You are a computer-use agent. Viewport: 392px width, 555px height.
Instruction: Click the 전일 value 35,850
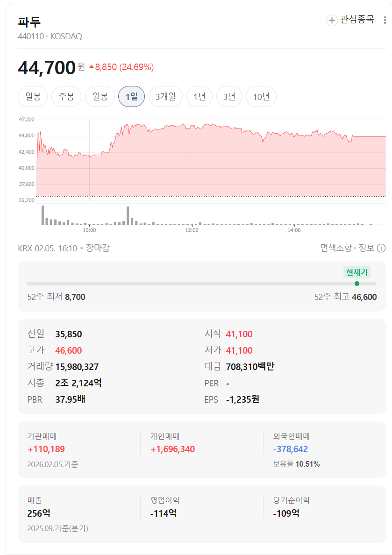click(69, 334)
